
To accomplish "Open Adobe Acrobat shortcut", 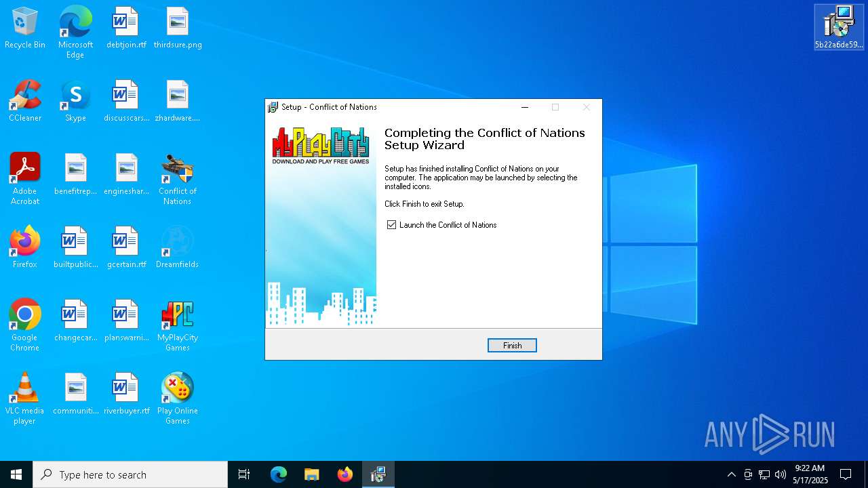I will (x=25, y=179).
